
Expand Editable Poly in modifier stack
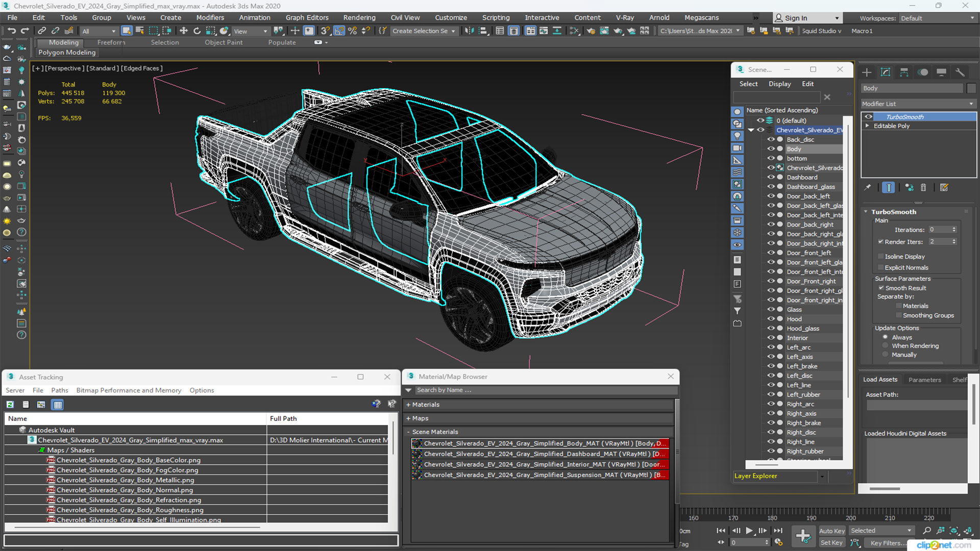867,126
